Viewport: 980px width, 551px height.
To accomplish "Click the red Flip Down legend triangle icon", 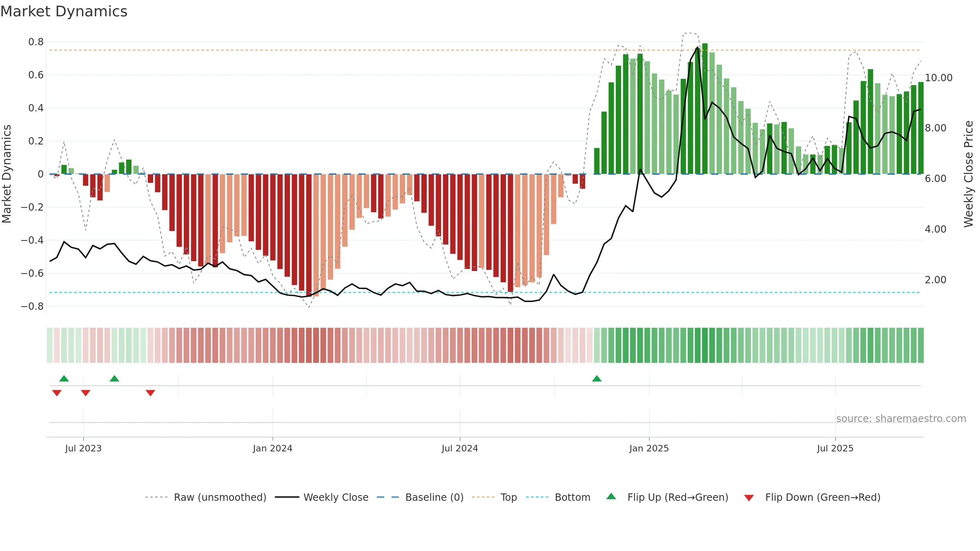I will click(x=749, y=498).
